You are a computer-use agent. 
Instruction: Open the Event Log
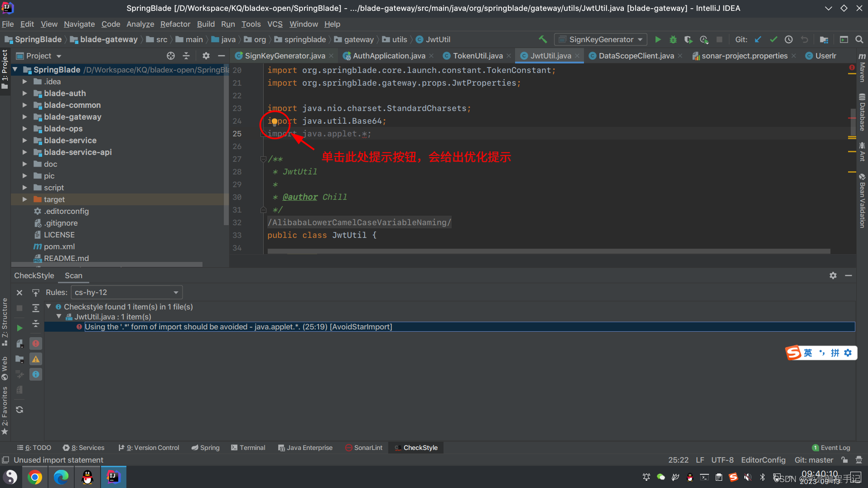click(x=831, y=448)
